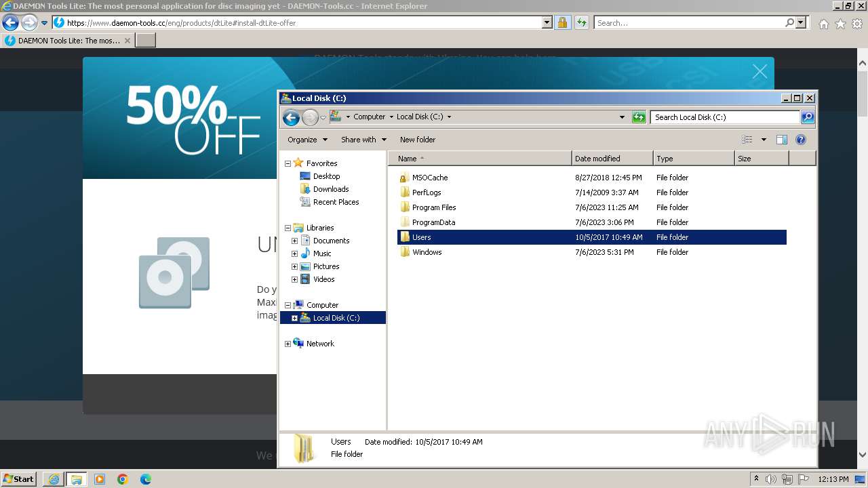Expand the Videos library node

(294, 279)
